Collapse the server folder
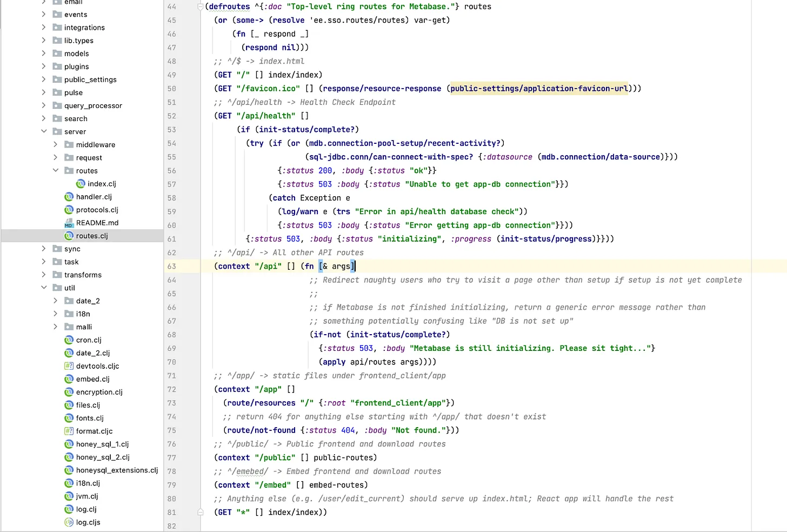 (x=44, y=131)
